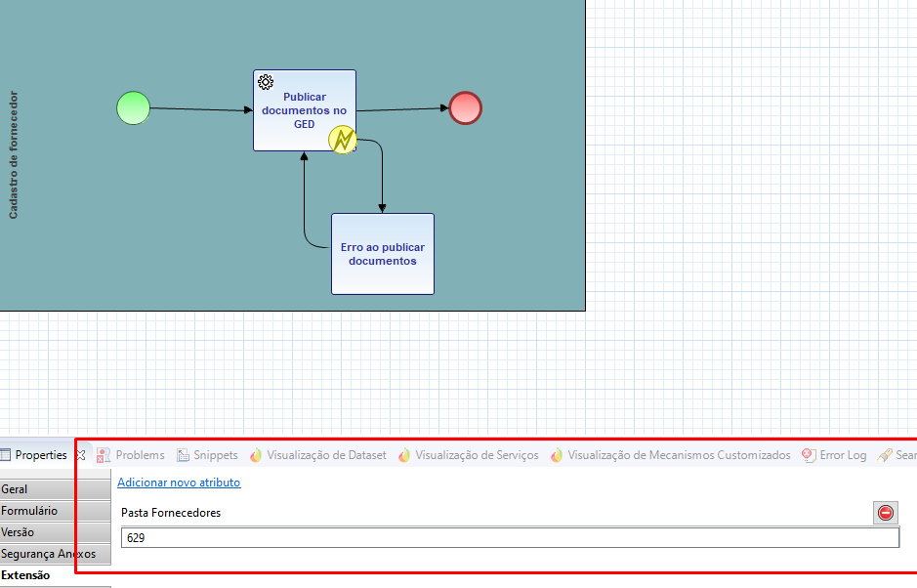
Task: Click the Pasta Fornecedores value field
Action: click(510, 537)
